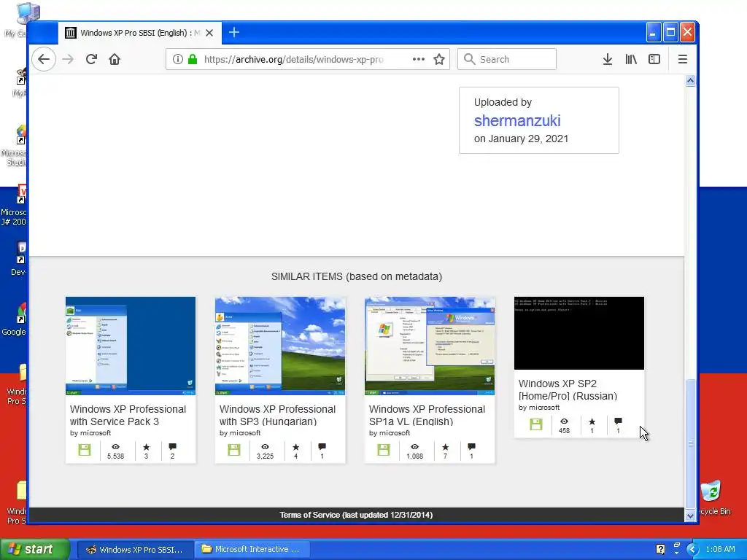The height and width of the screenshot is (560, 747).
Task: Click the 'SIMILAR ITEMS (based on metadata)' heading
Action: click(357, 276)
